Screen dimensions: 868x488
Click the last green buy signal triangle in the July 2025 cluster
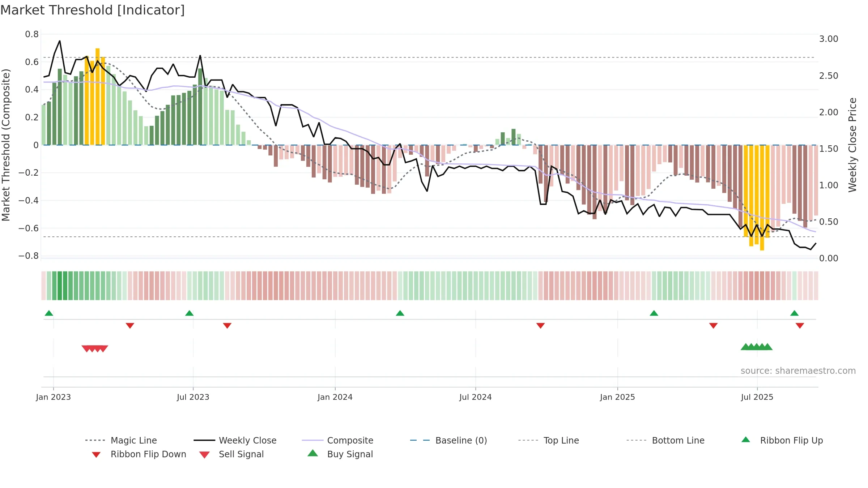pyautogui.click(x=767, y=347)
